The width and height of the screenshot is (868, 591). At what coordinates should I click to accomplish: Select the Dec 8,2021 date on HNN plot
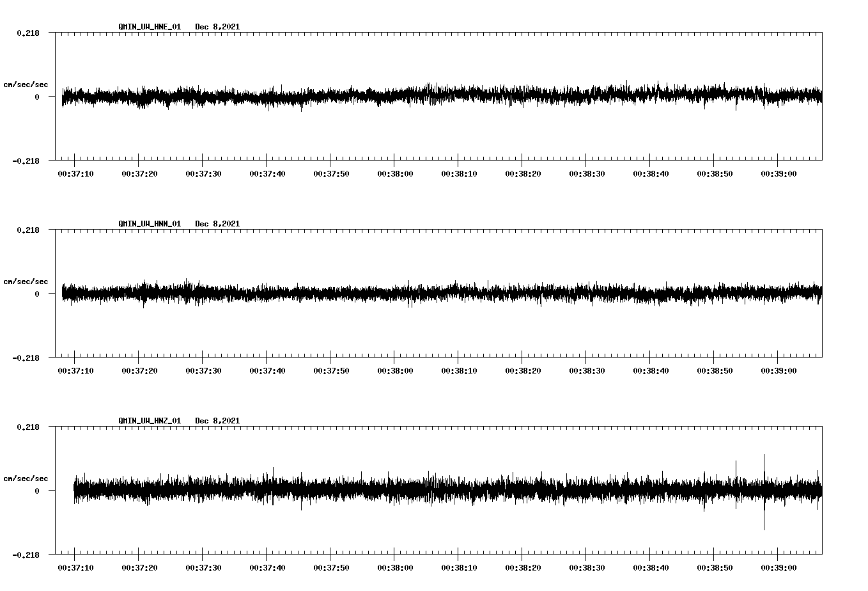tap(217, 224)
